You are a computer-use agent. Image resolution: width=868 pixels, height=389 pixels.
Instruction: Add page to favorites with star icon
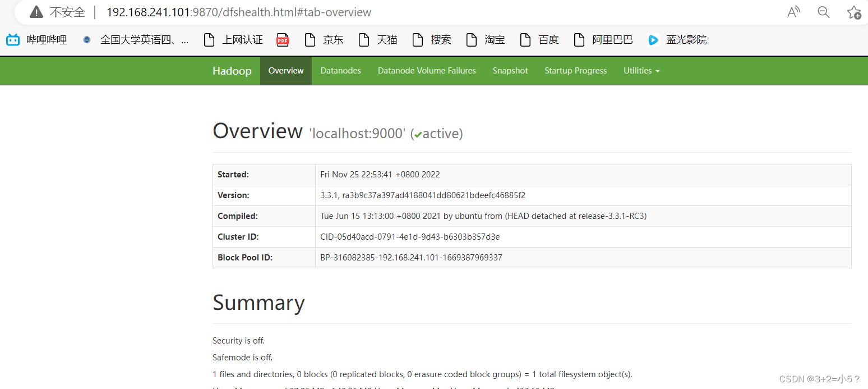[x=854, y=12]
